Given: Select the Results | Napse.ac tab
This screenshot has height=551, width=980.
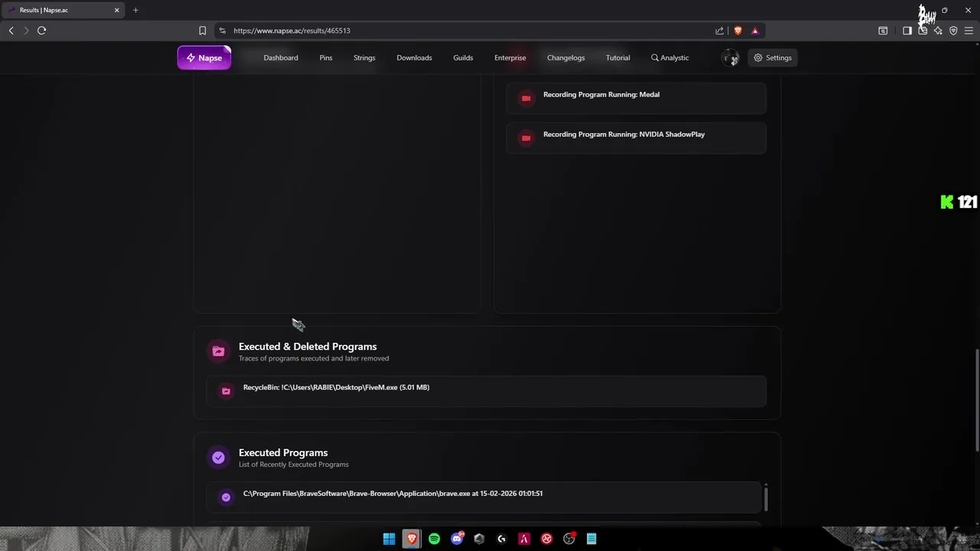Looking at the screenshot, I should tap(61, 10).
